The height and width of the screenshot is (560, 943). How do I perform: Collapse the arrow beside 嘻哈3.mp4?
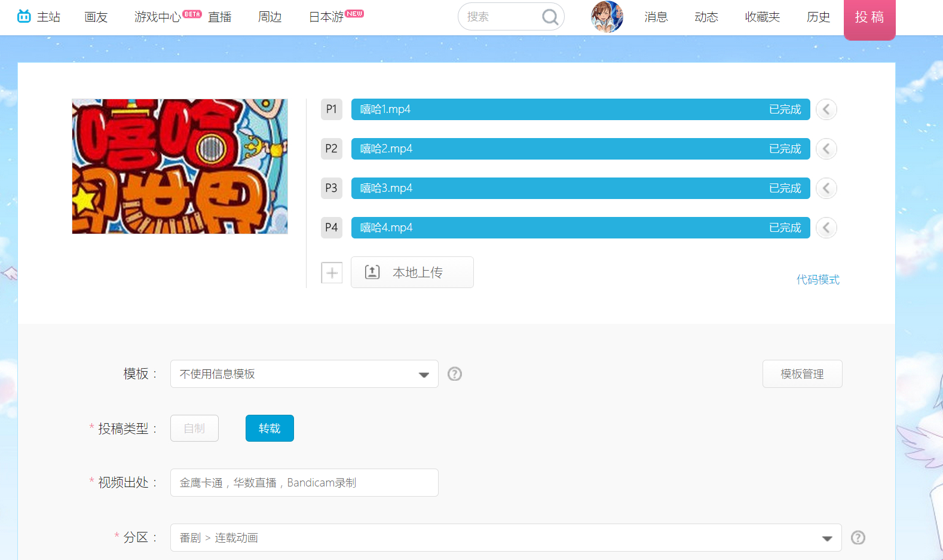click(826, 188)
